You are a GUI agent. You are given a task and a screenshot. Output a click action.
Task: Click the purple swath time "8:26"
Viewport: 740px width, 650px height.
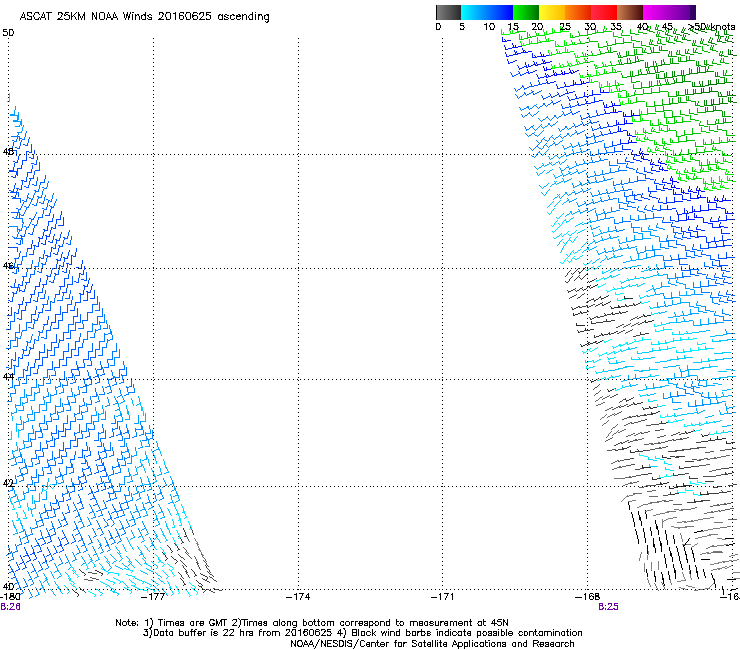coord(10,607)
